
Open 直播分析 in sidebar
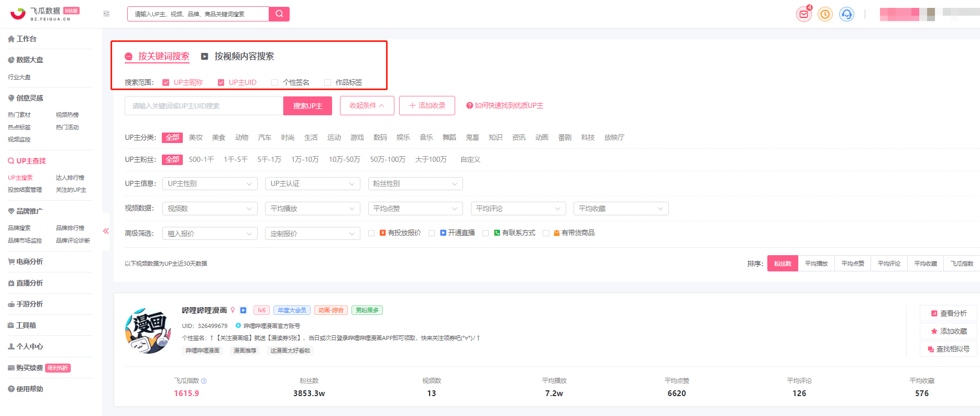click(26, 283)
